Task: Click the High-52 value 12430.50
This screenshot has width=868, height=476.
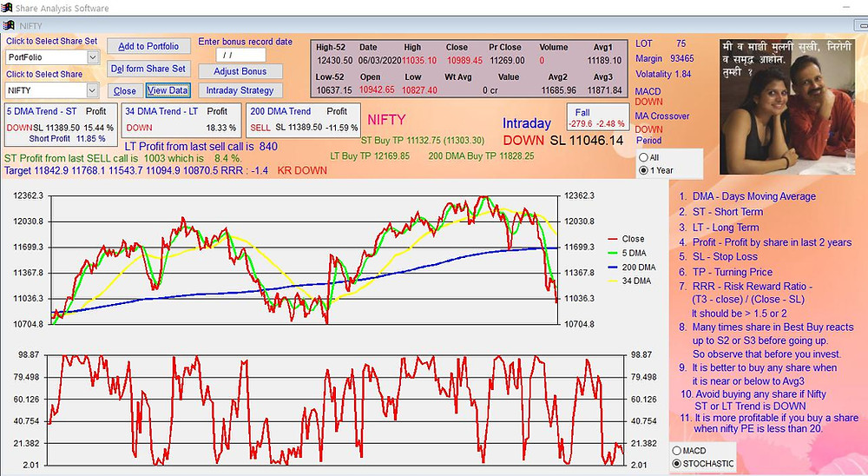Action: tap(334, 61)
